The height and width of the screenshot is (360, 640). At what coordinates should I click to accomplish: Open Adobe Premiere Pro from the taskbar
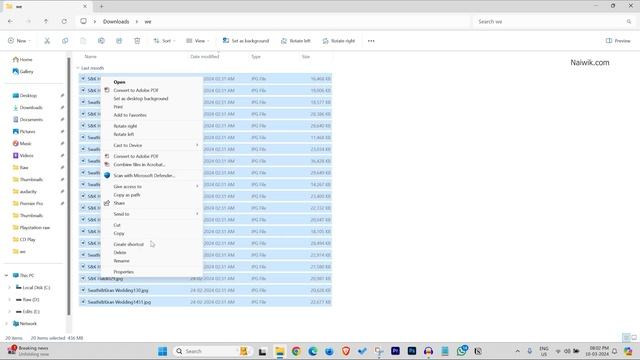pyautogui.click(x=395, y=351)
